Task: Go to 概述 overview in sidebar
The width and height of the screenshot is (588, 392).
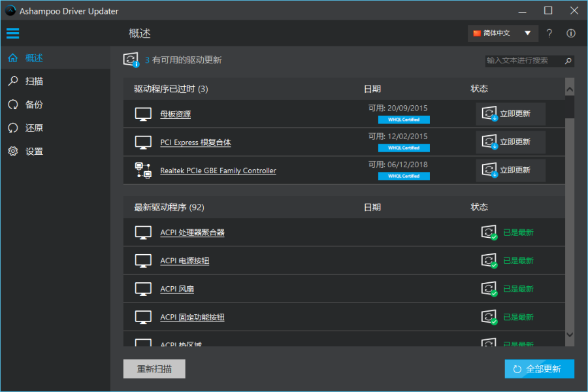Action: click(x=56, y=58)
